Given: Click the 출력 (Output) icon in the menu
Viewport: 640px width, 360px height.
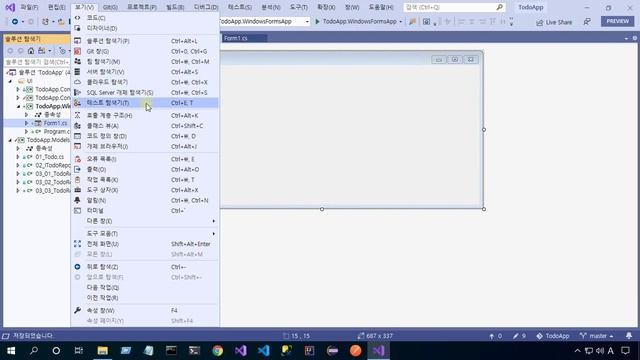Looking at the screenshot, I should 77,169.
